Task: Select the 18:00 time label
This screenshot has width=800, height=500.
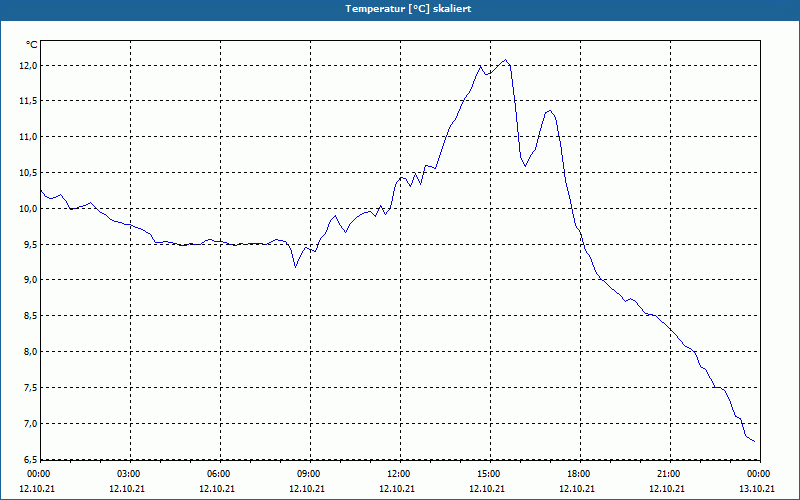Action: [x=580, y=474]
